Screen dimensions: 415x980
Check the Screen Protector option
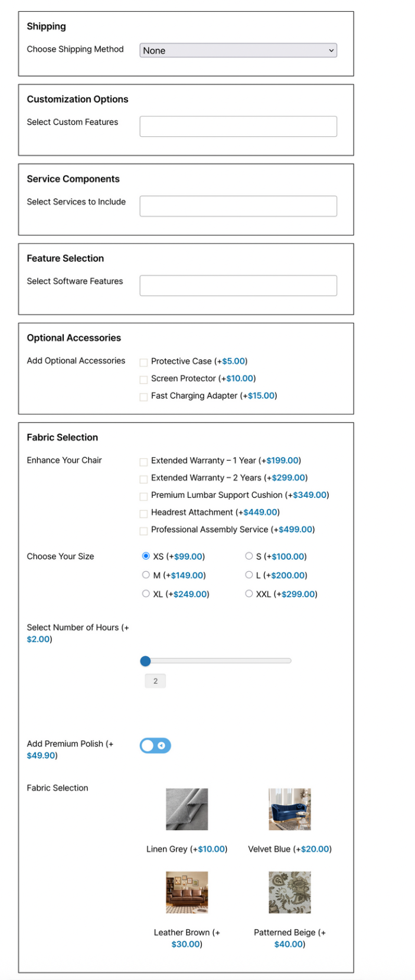143,379
